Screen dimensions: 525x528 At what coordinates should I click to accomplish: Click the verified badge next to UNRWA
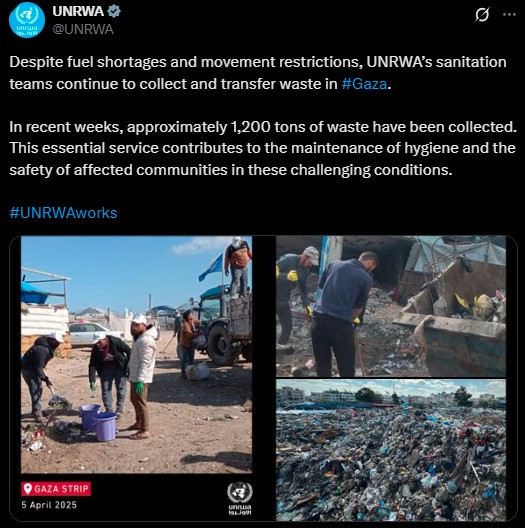pos(114,11)
